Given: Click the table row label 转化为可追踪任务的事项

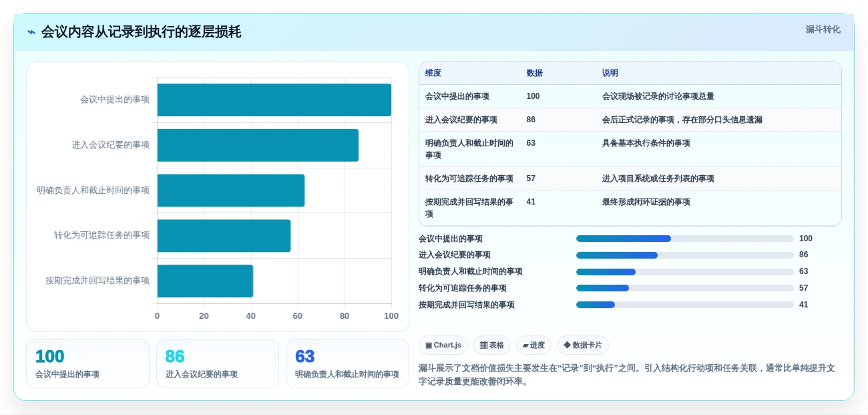Looking at the screenshot, I should [x=469, y=178].
